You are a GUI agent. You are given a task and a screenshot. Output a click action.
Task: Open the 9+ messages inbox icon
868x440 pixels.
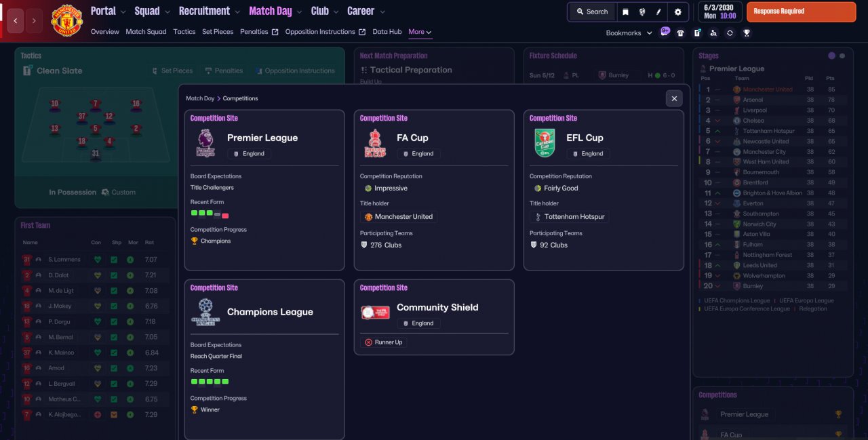click(665, 32)
